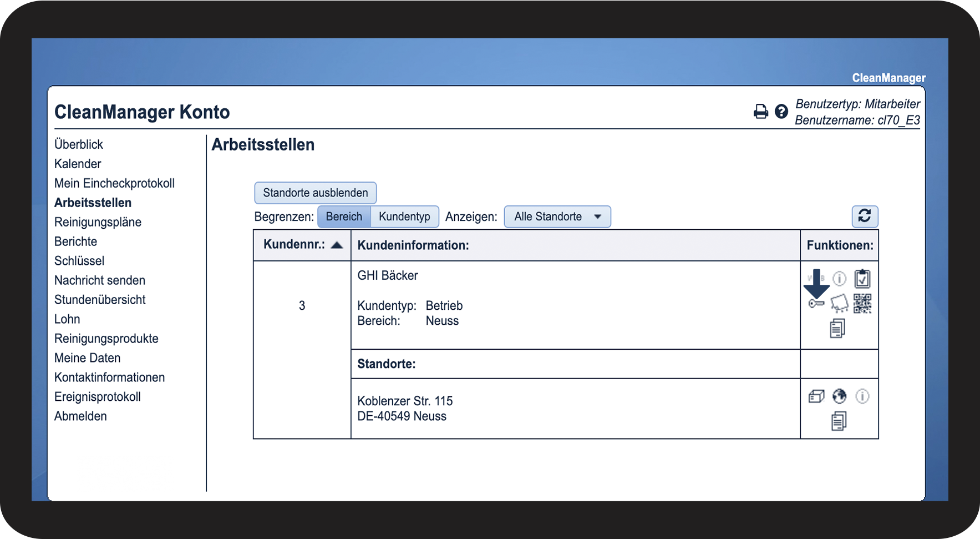The width and height of the screenshot is (980, 539).
Task: Click the info icon for Koblenzer Str. 115
Action: point(862,396)
